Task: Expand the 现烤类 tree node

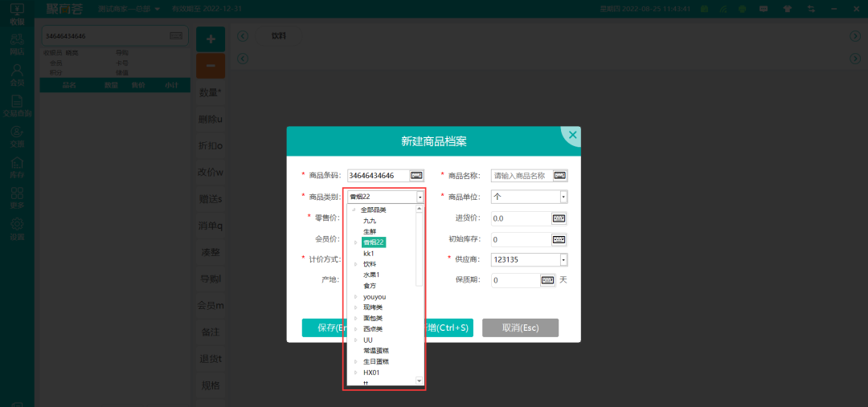Action: [x=355, y=307]
